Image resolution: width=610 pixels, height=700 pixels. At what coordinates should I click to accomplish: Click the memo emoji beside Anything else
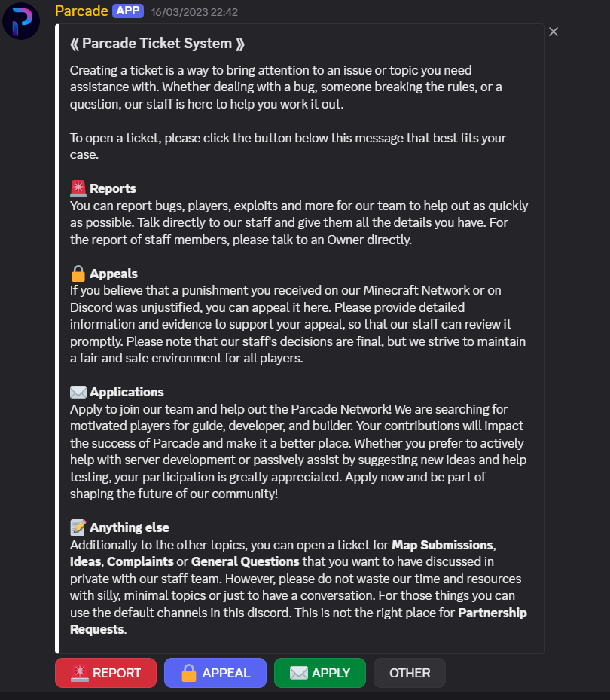coord(78,527)
